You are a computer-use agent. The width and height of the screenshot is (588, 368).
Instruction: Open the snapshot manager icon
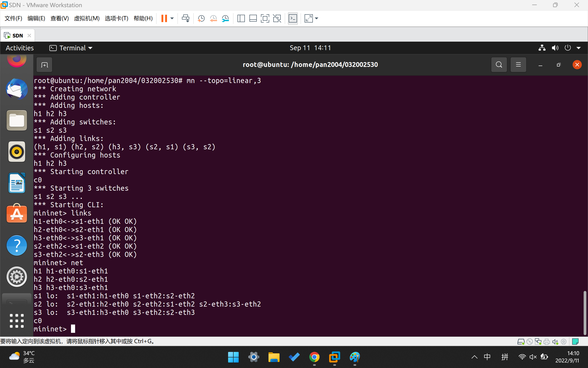point(226,18)
